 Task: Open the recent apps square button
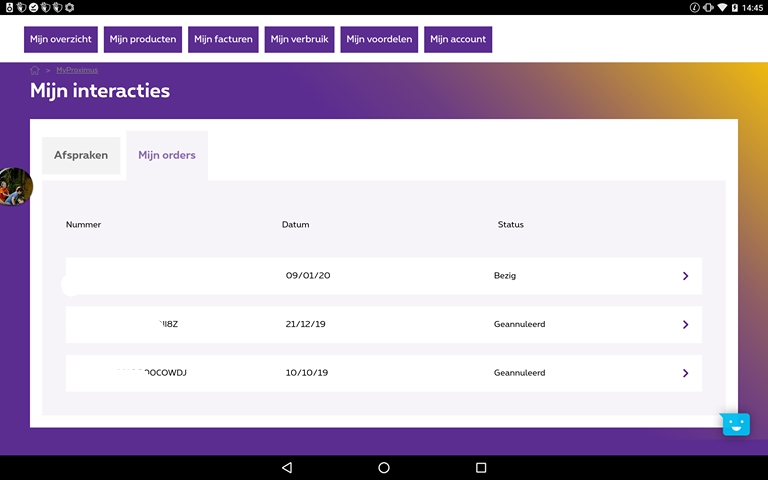[481, 467]
